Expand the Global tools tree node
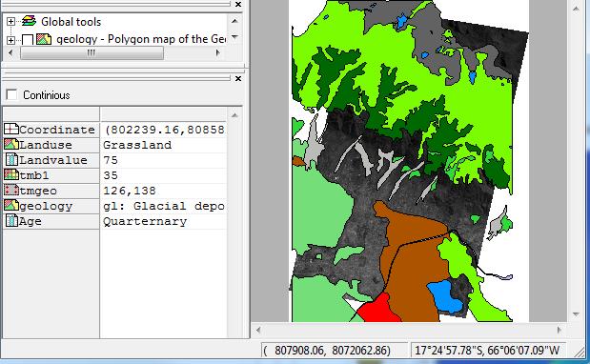Screen dimensions: 590x364 [x=10, y=21]
